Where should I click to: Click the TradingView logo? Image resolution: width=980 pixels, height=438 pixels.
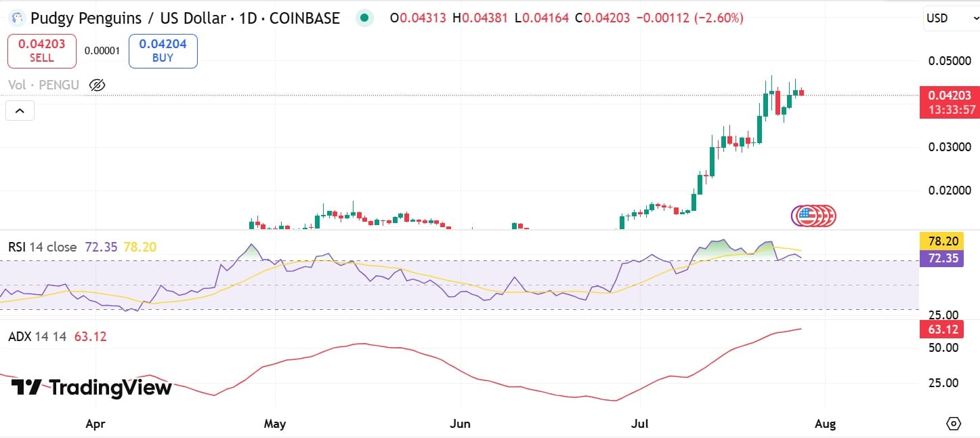pos(87,389)
